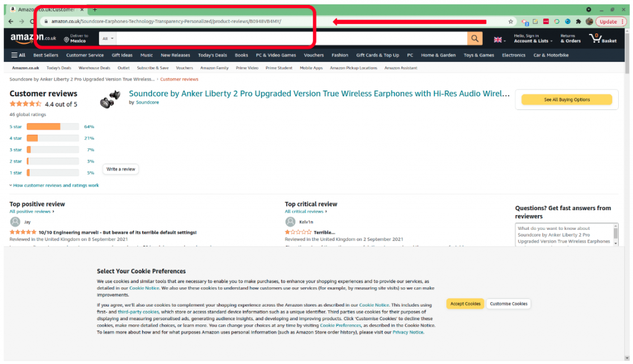Open the Privacy Notice link
633x364 pixels.
(408, 332)
